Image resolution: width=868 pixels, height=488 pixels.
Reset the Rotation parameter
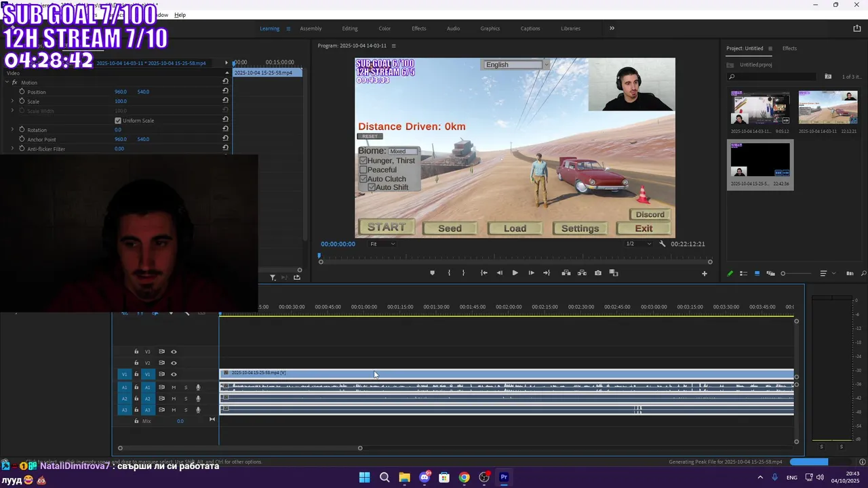225,129
